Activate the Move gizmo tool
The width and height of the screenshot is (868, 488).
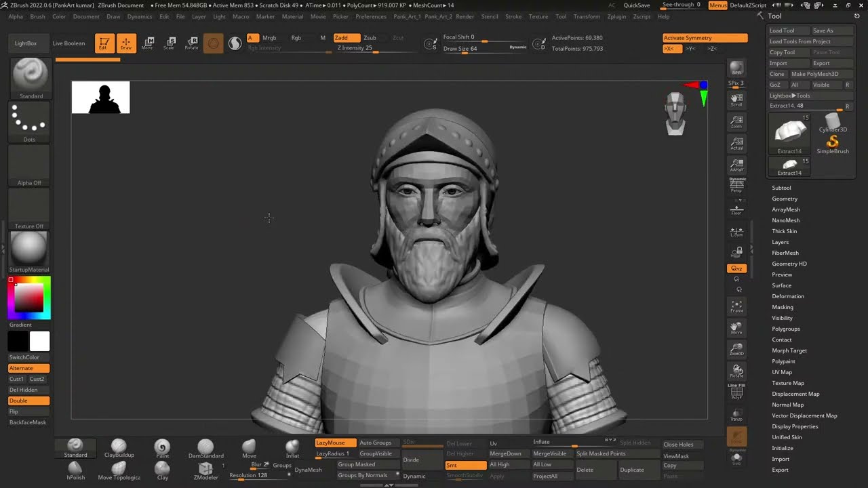click(x=147, y=43)
